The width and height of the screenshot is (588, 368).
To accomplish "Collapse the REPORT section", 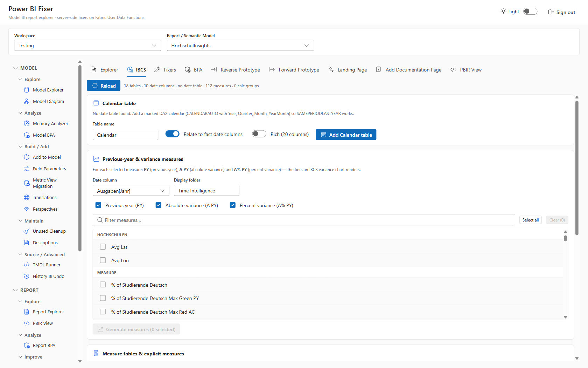I will tap(15, 290).
